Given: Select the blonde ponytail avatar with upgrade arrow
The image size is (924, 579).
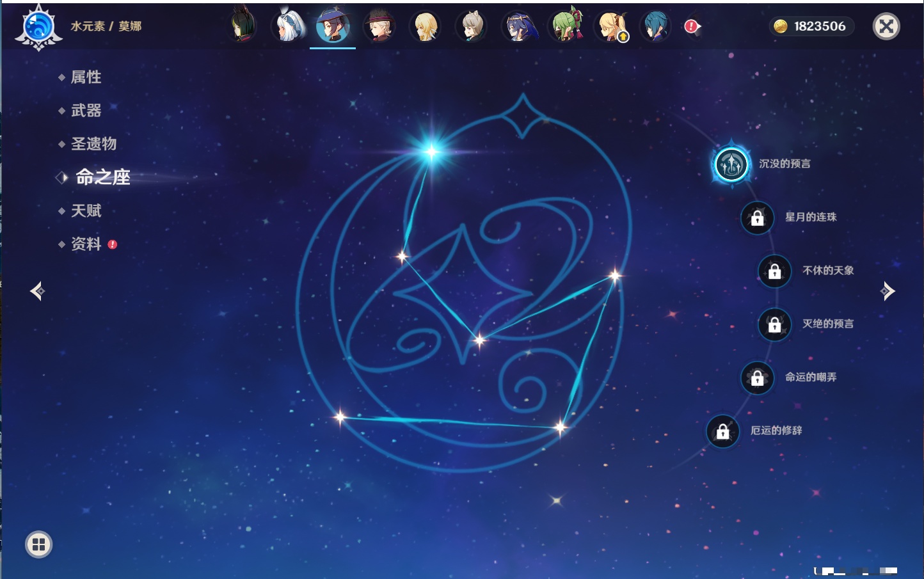Looking at the screenshot, I should (612, 26).
